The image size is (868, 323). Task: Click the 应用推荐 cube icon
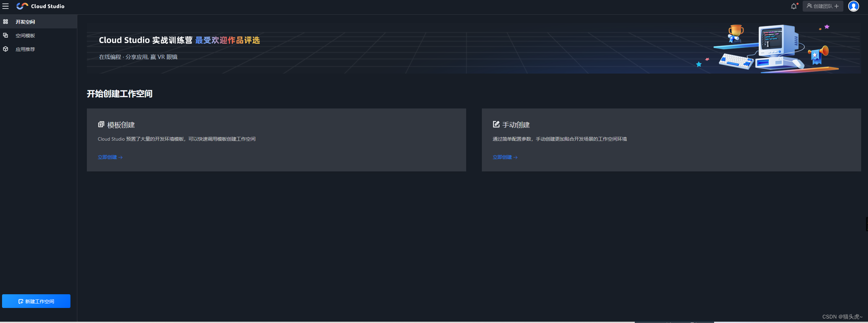5,49
